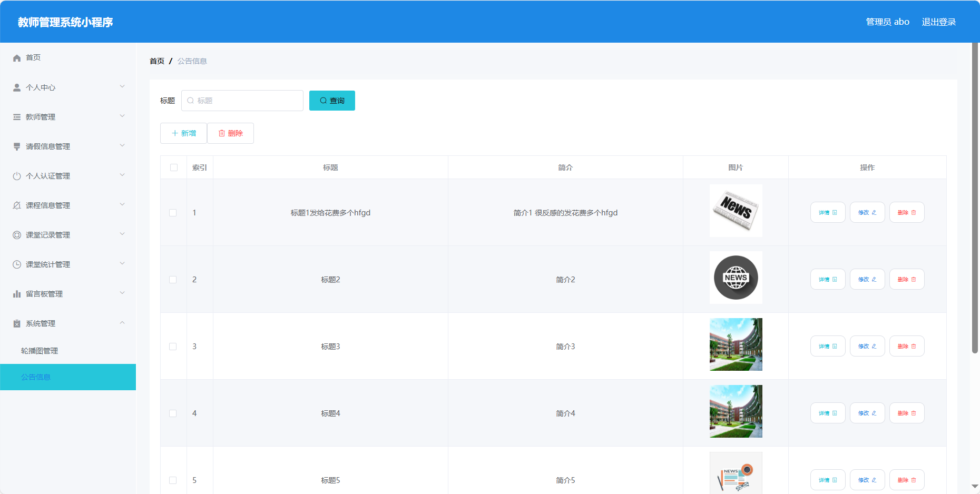Click 修改 for row 标题4
The height and width of the screenshot is (494, 980).
(867, 413)
